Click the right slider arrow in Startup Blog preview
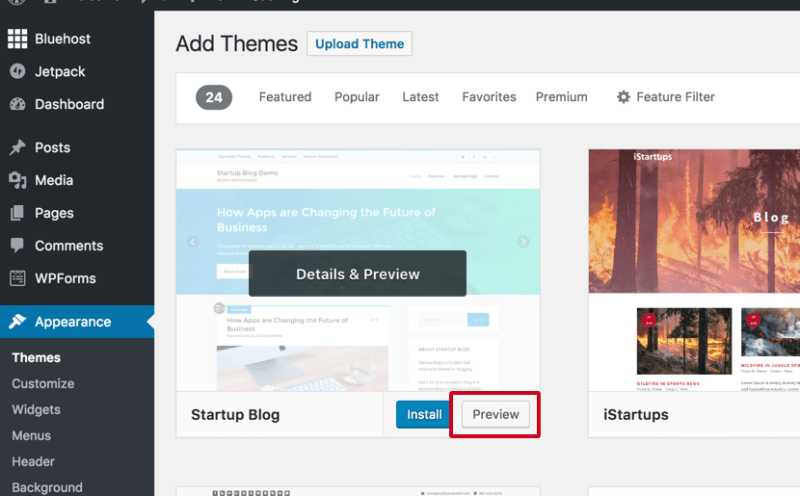 pyautogui.click(x=523, y=242)
